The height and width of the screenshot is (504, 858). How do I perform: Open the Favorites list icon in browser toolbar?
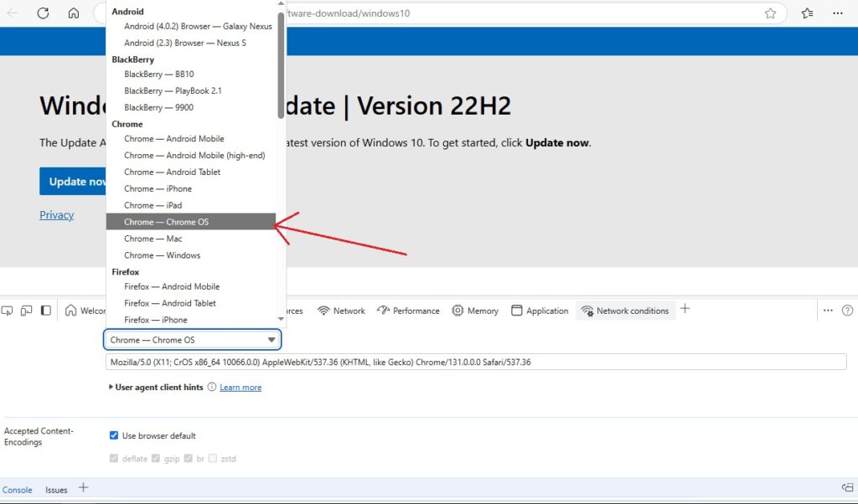click(x=807, y=13)
